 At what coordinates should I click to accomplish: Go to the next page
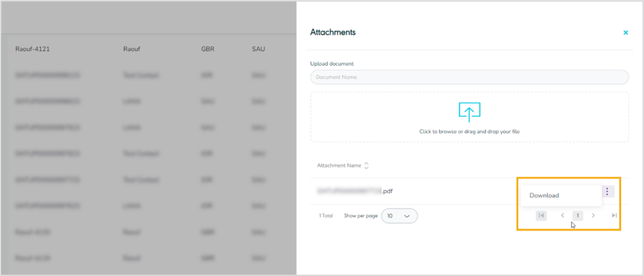[x=593, y=216]
